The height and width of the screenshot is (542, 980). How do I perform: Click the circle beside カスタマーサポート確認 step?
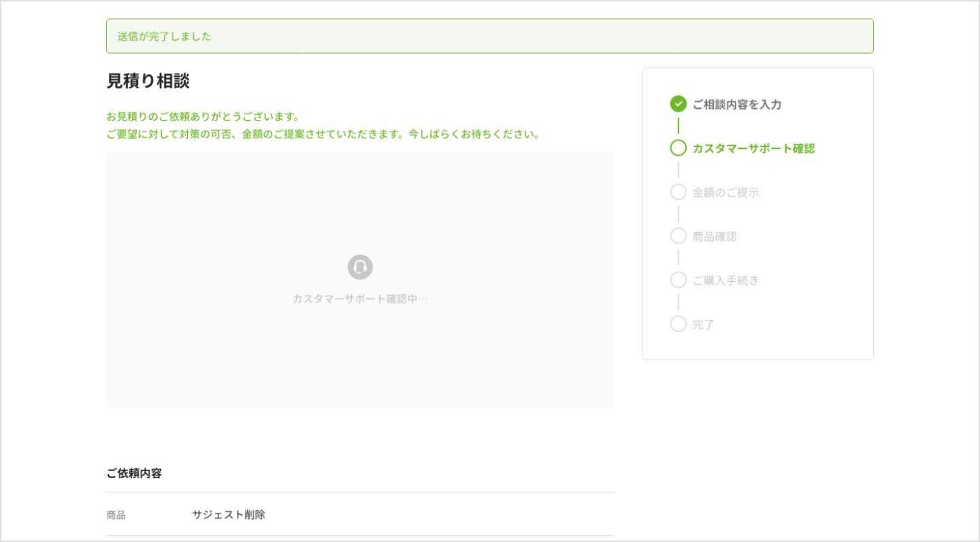pyautogui.click(x=678, y=148)
